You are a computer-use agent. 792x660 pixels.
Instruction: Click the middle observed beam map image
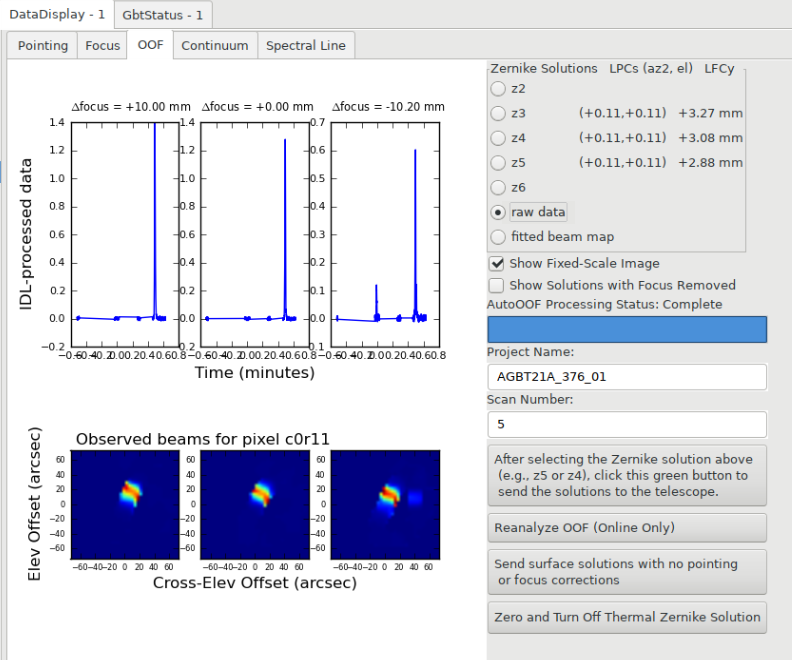click(255, 505)
